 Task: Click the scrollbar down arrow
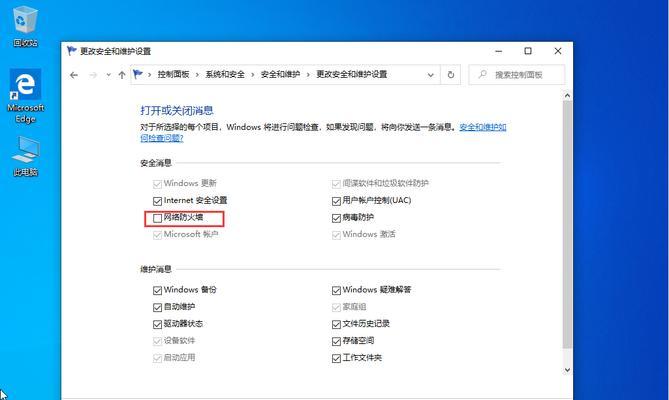[567, 370]
